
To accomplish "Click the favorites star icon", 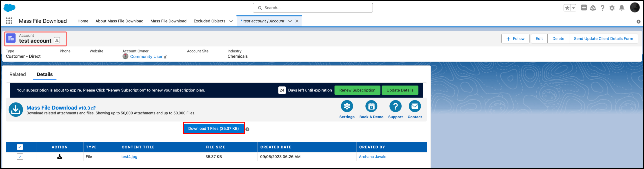I will click(x=567, y=8).
